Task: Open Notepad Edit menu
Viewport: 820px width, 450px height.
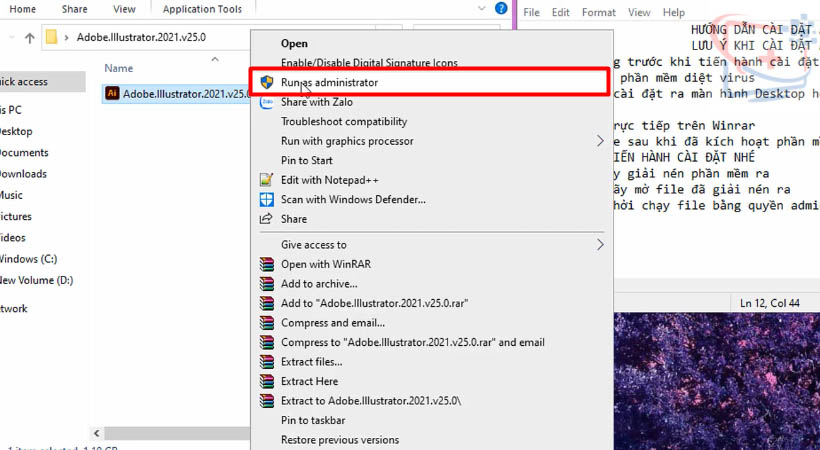Action: pos(561,12)
